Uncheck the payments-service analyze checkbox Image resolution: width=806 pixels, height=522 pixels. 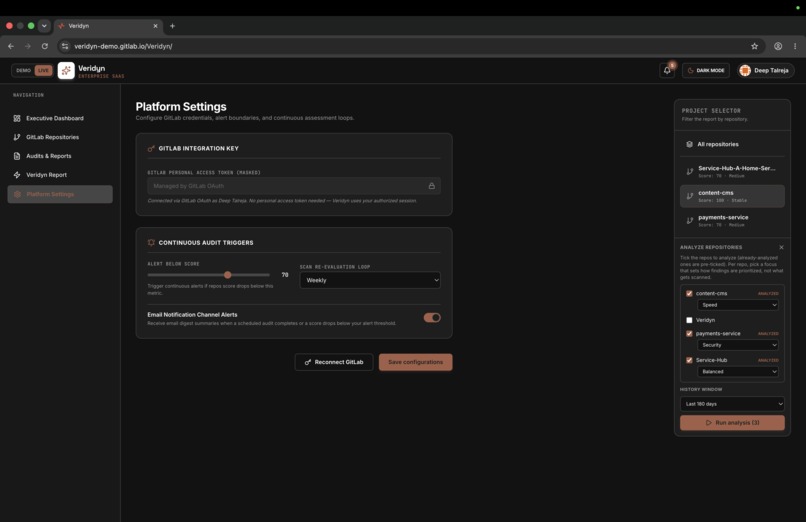point(689,333)
